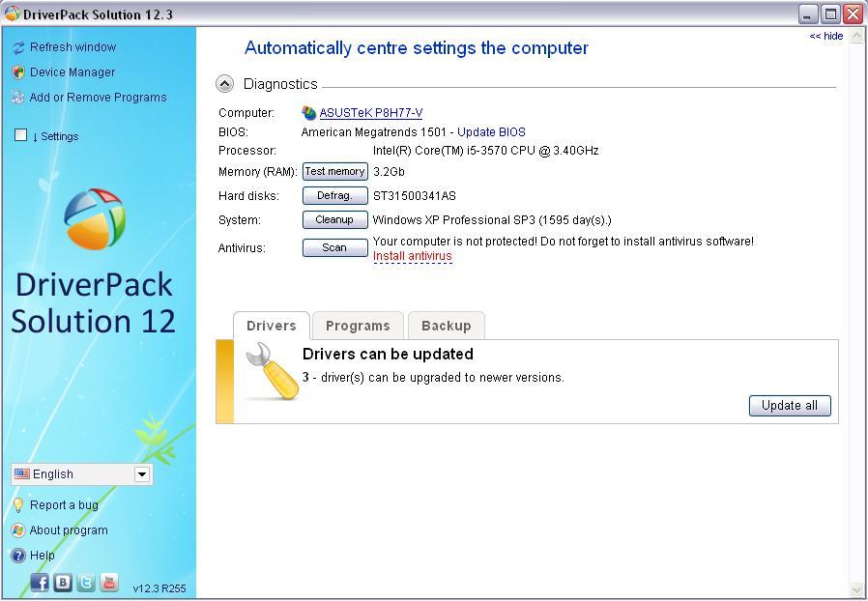Open the YouTube social icon

pos(109,583)
